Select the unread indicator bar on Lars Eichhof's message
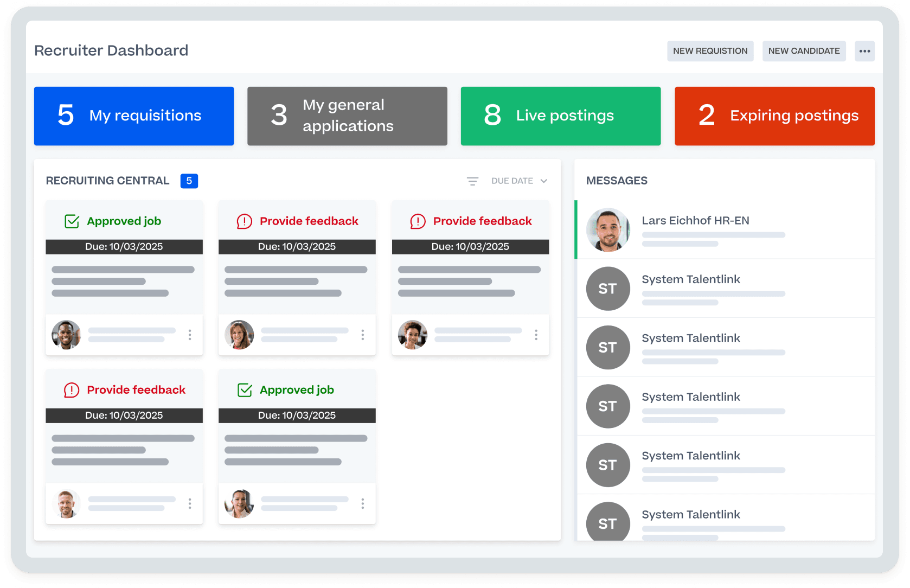Image resolution: width=910 pixels, height=588 pixels. (x=576, y=230)
